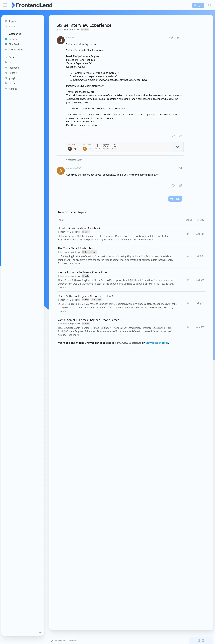Copy link to anon_257295's reply
The image size is (215, 644).
click(x=181, y=186)
